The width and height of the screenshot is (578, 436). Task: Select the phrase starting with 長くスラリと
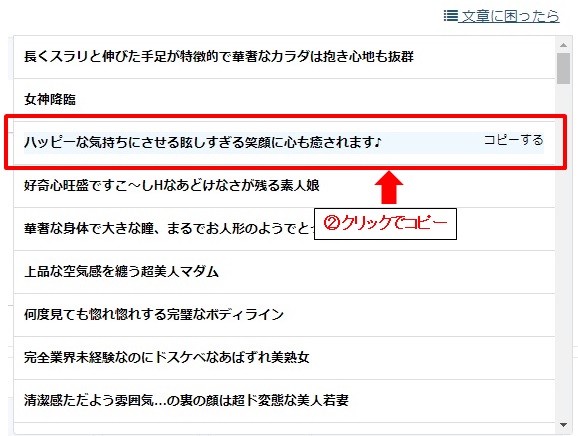[x=284, y=57]
